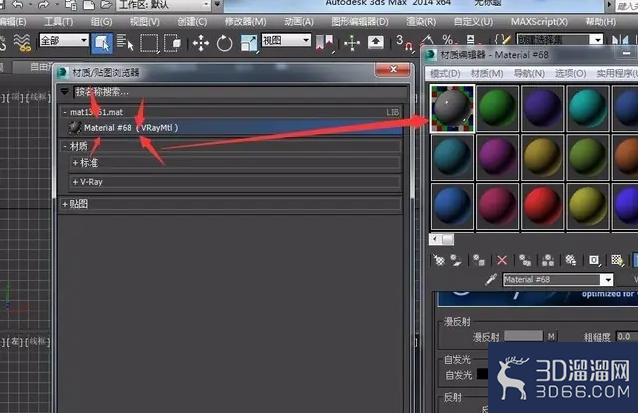Open the MAXScript(X) menu
Image resolution: width=638 pixels, height=413 pixels.
539,21
